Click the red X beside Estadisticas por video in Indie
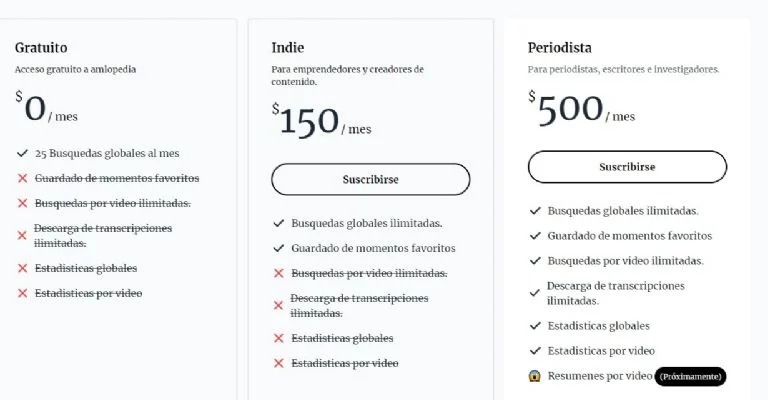The width and height of the screenshot is (768, 400). [279, 363]
